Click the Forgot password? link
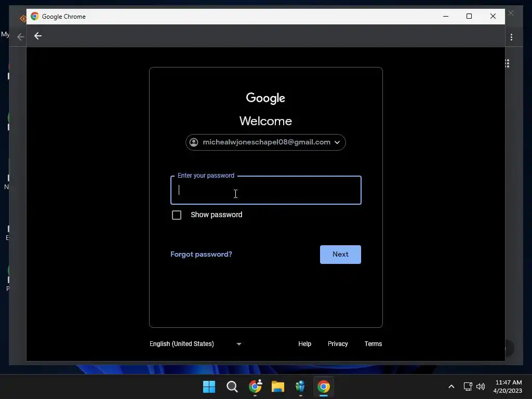The image size is (532, 399). tap(201, 254)
